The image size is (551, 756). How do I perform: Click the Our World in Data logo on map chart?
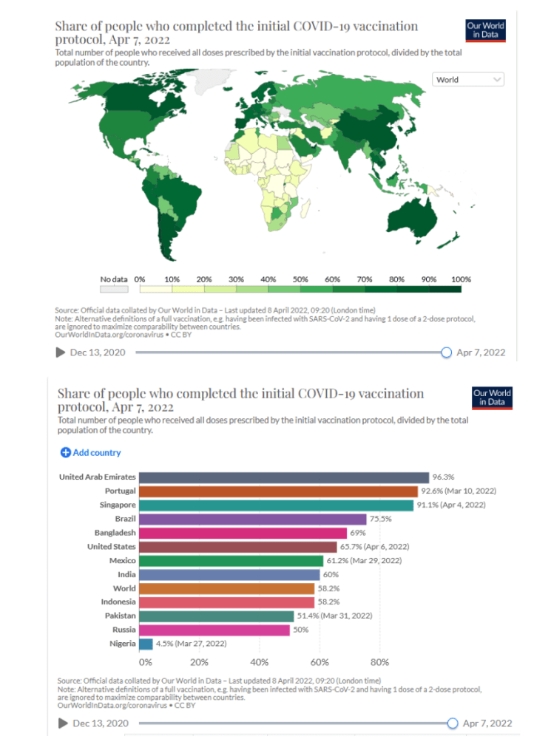(x=485, y=30)
